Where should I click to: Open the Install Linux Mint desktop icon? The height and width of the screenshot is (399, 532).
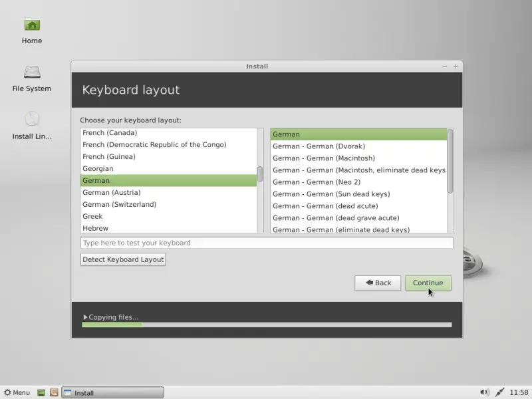(32, 126)
